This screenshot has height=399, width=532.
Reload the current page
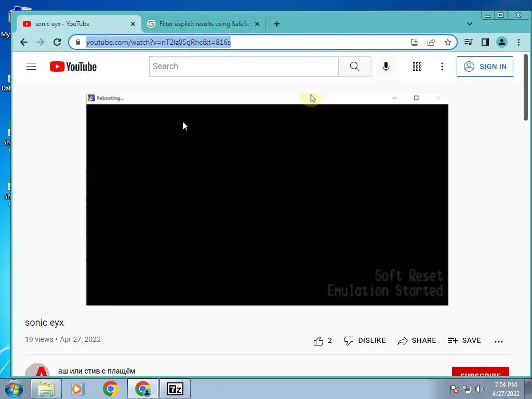pyautogui.click(x=57, y=42)
